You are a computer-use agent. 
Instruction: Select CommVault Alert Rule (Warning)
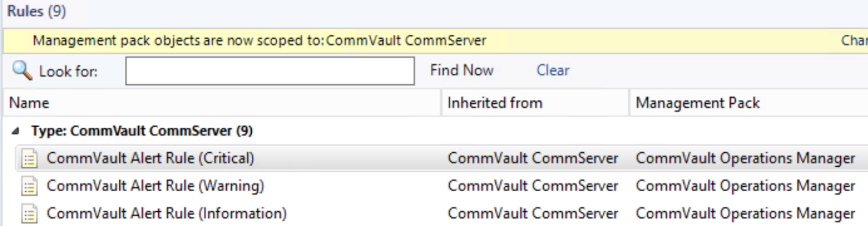point(155,186)
